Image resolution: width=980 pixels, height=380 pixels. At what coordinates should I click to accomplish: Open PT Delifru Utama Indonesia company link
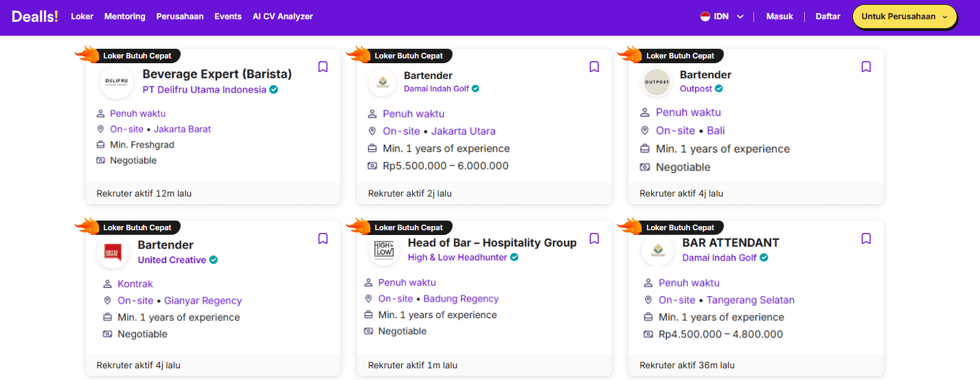click(x=204, y=90)
